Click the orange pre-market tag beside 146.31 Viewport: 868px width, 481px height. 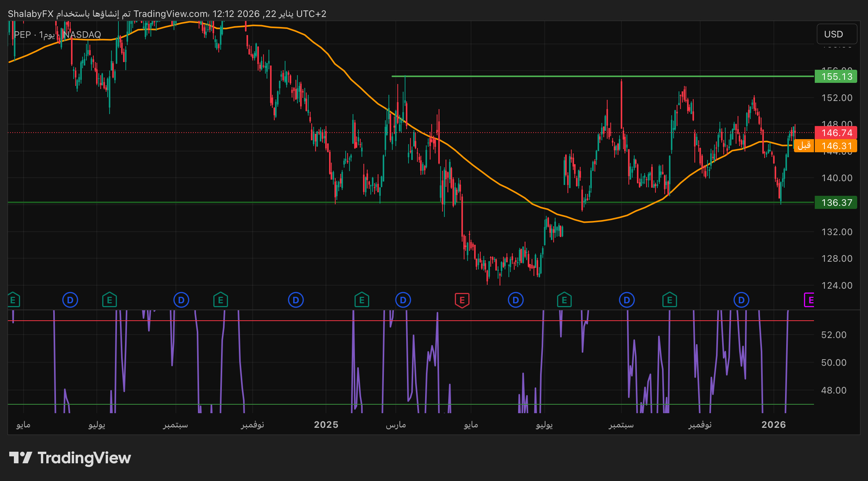click(x=804, y=146)
